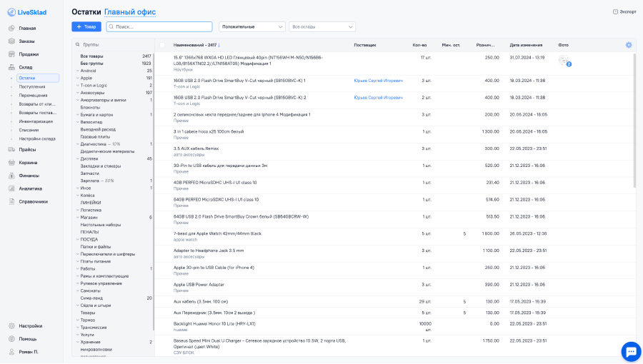The height and width of the screenshot is (364, 643).
Task: Open the Справочники reference icon
Action: tap(11, 202)
